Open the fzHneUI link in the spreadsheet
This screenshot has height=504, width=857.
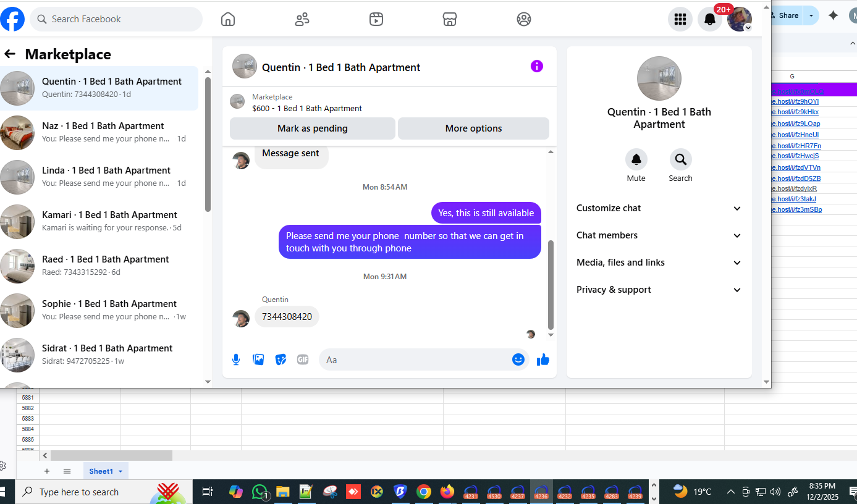(795, 135)
